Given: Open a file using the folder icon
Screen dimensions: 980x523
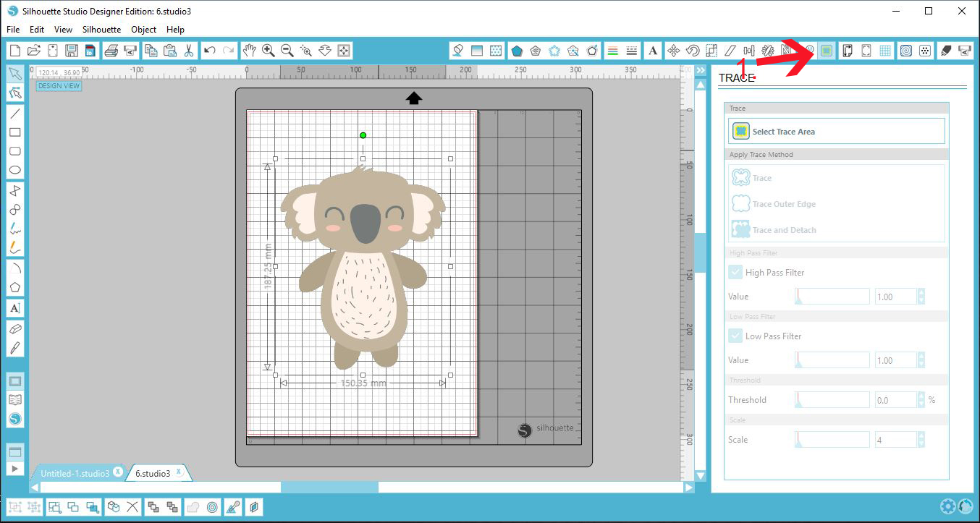Looking at the screenshot, I should tap(33, 50).
